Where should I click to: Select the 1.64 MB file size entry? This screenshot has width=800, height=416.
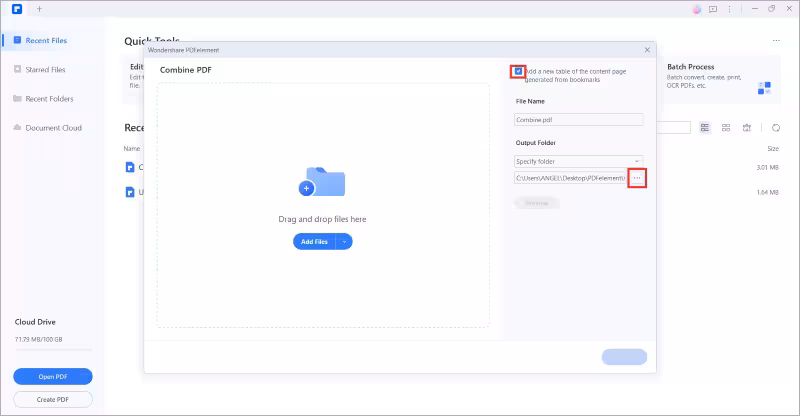click(767, 192)
